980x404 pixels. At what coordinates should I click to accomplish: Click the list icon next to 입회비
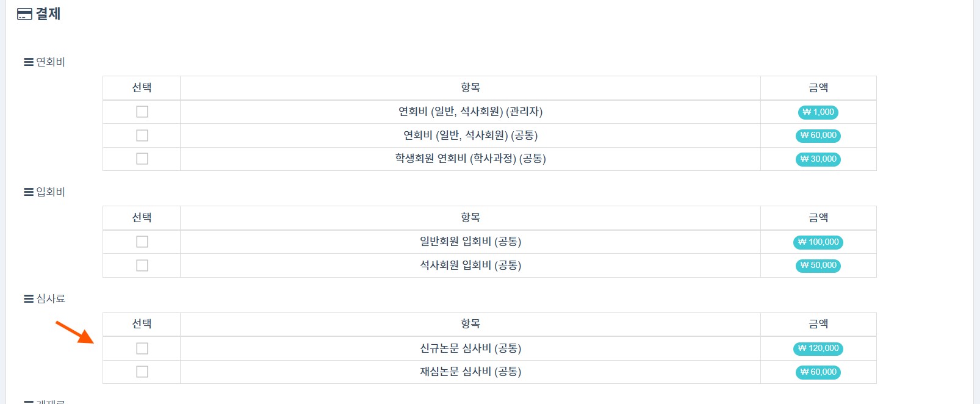(x=29, y=192)
